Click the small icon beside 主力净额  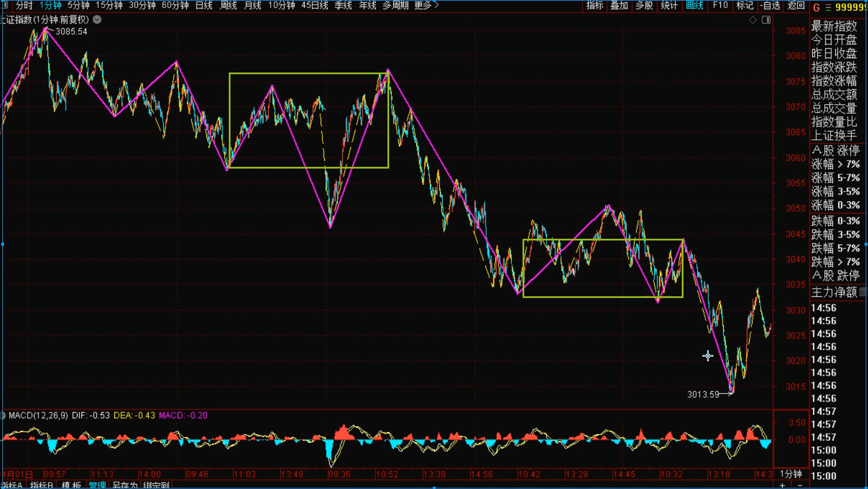(x=863, y=292)
